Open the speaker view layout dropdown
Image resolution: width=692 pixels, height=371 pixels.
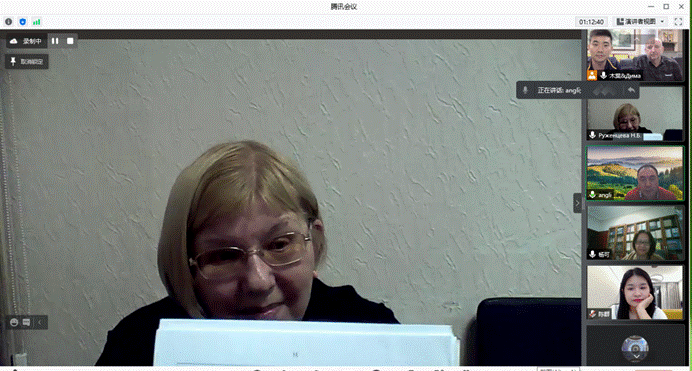[x=640, y=22]
